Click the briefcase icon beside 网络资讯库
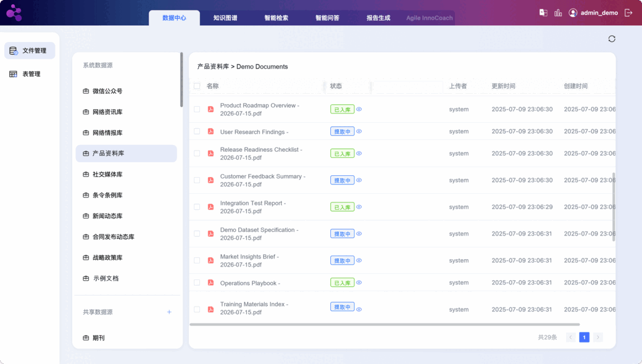This screenshot has width=642, height=364. [x=86, y=112]
